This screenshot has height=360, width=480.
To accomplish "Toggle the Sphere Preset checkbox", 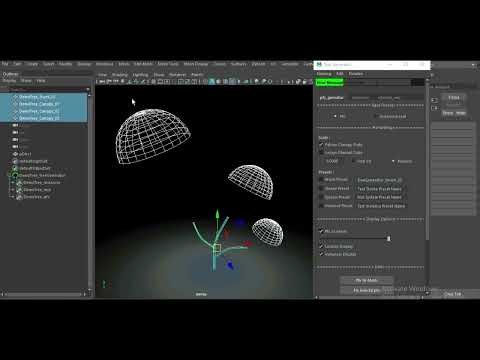I will click(x=321, y=197).
